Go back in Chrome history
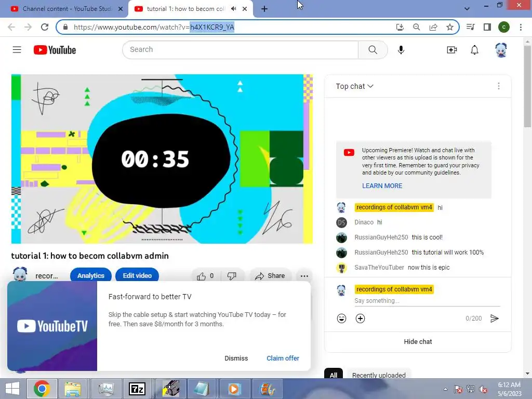This screenshot has width=532, height=399. coord(11,27)
